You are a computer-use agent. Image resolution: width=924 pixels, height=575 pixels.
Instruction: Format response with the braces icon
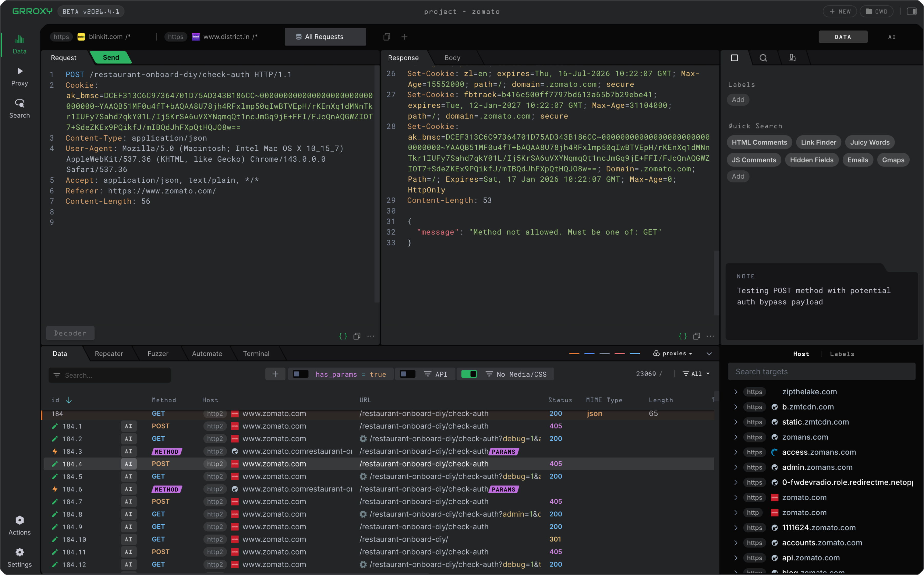tap(683, 336)
